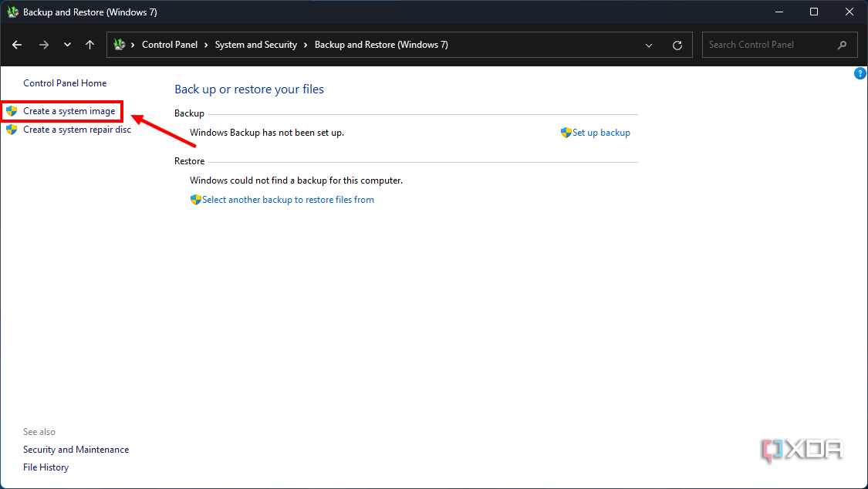Click the 'See also' label
The image size is (868, 489).
[39, 432]
